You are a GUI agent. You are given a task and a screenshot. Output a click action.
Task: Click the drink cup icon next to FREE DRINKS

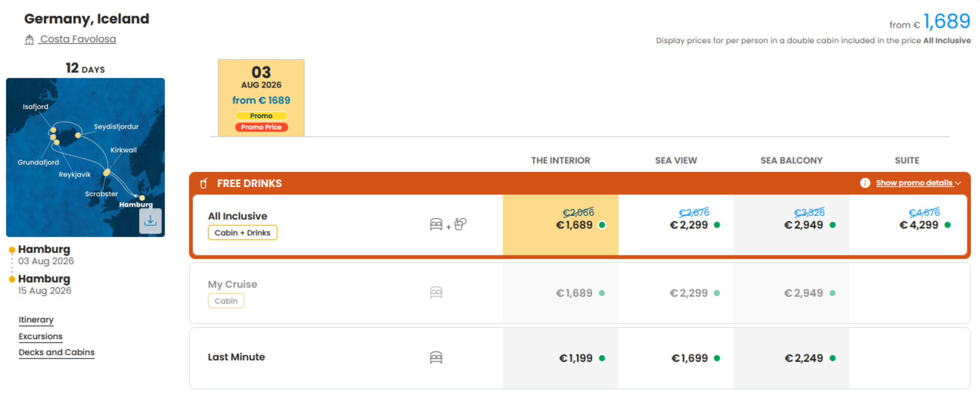(x=204, y=184)
